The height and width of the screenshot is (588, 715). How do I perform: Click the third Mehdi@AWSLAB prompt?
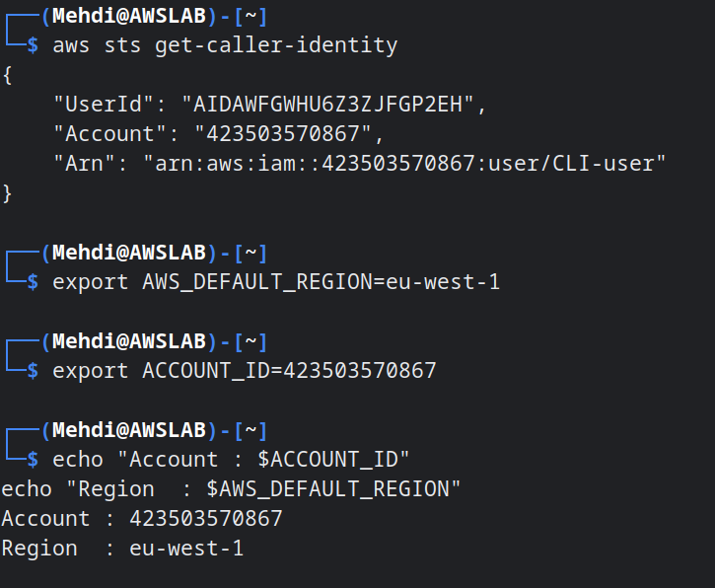129,341
